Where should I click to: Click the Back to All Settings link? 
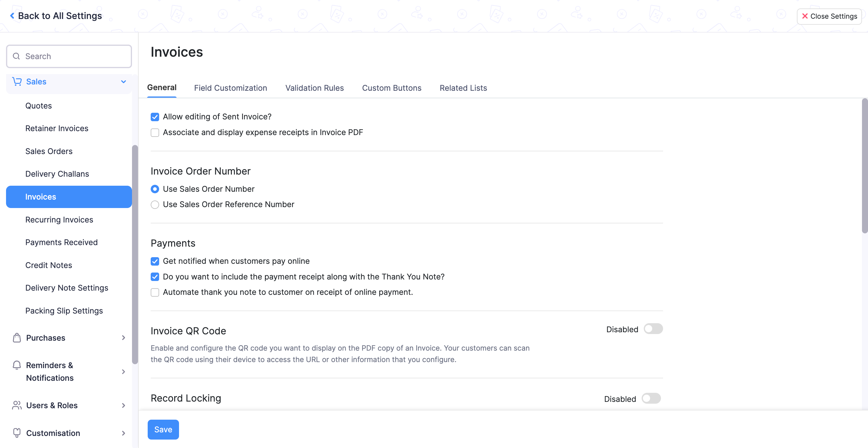point(60,15)
